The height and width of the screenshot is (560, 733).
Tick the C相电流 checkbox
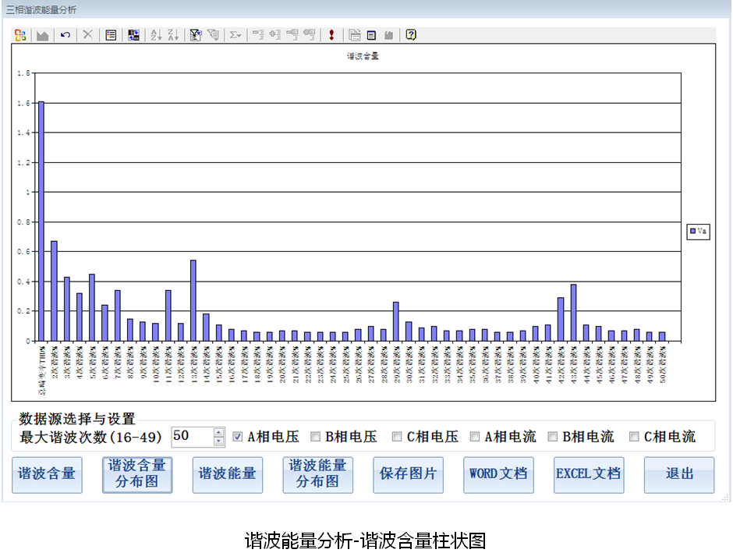(x=634, y=437)
